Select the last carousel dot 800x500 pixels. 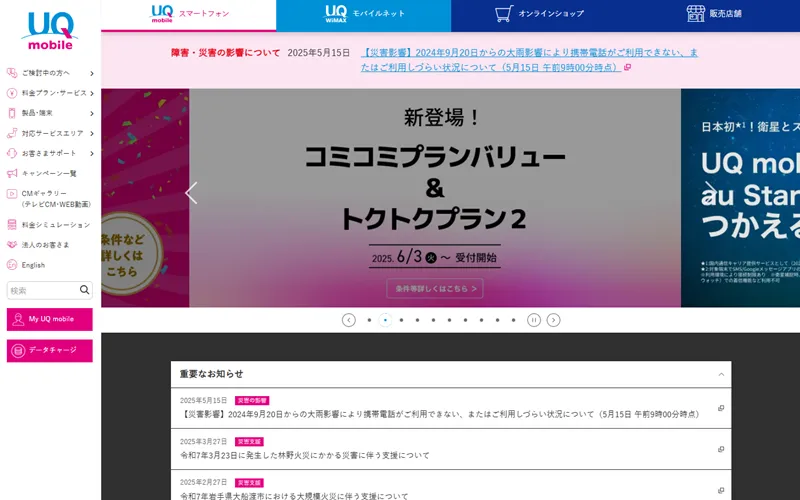(513, 320)
